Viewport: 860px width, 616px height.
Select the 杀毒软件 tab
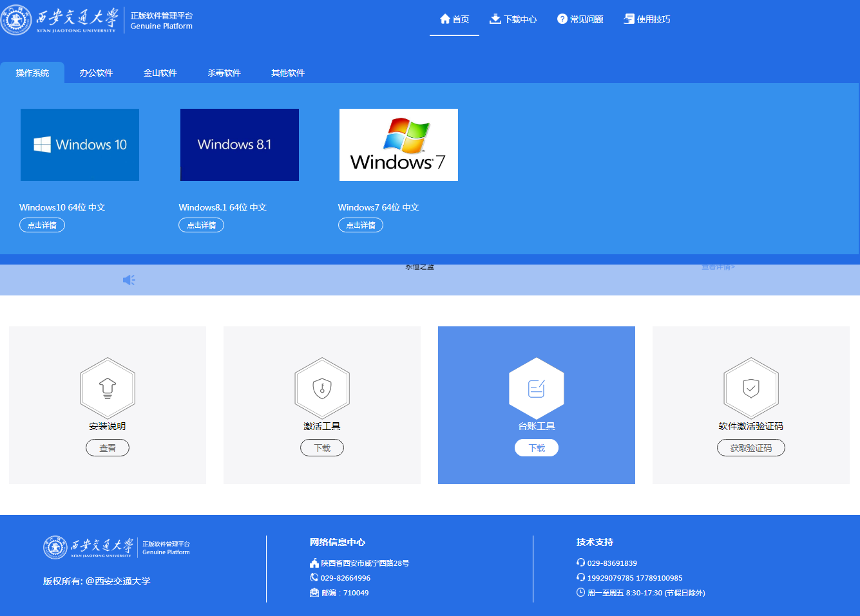[x=224, y=73]
